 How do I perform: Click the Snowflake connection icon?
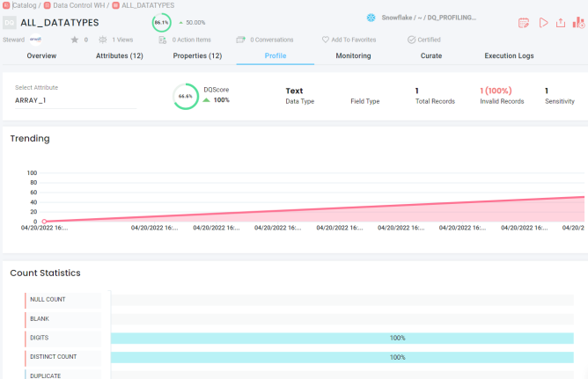tap(371, 18)
